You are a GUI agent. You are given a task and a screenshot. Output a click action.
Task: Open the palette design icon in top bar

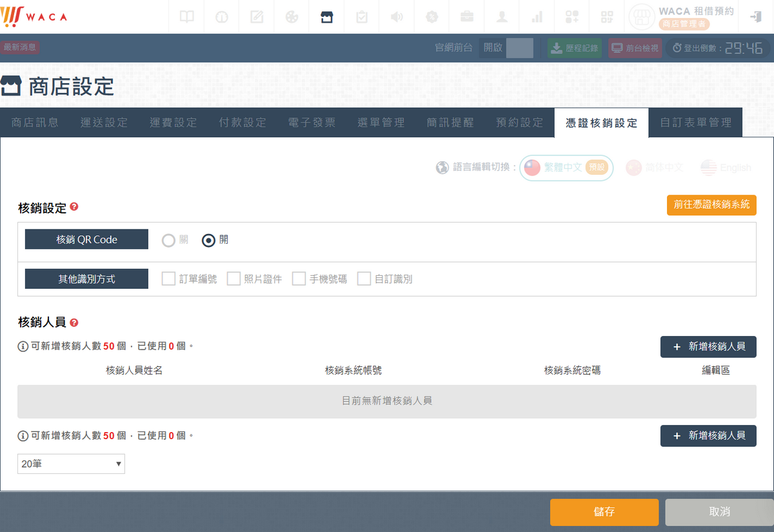click(292, 17)
